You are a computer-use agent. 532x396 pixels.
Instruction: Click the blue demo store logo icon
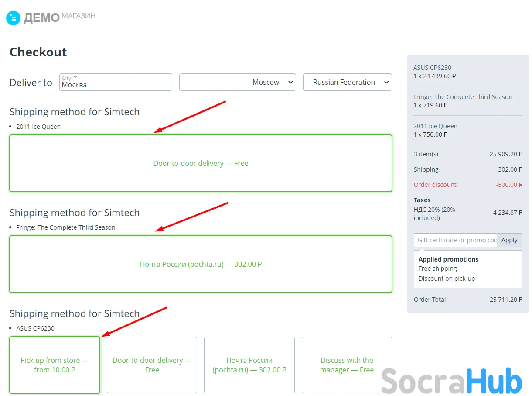pos(13,18)
